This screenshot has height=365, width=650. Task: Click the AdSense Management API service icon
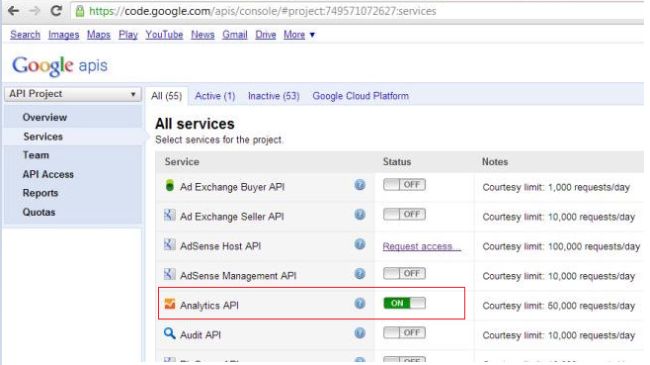(169, 274)
